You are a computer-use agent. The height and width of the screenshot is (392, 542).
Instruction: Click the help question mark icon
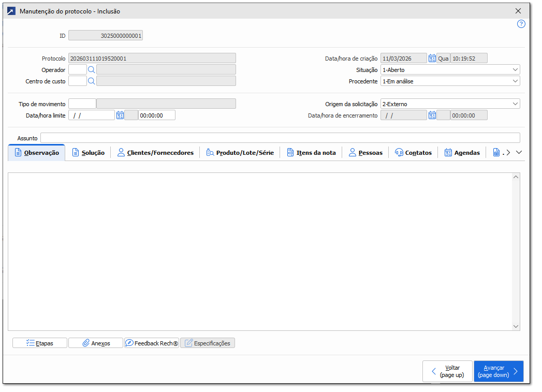[x=521, y=24]
